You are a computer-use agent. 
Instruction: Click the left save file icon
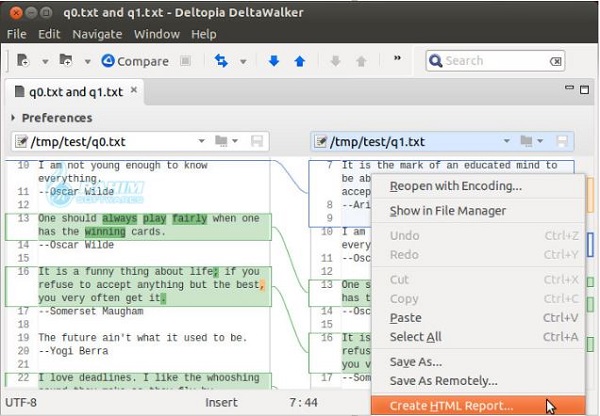(x=257, y=141)
